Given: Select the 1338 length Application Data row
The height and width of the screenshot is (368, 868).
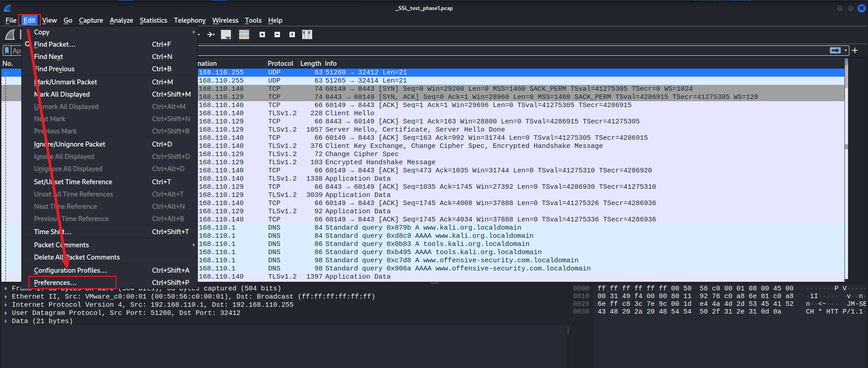Looking at the screenshot, I should [521, 178].
